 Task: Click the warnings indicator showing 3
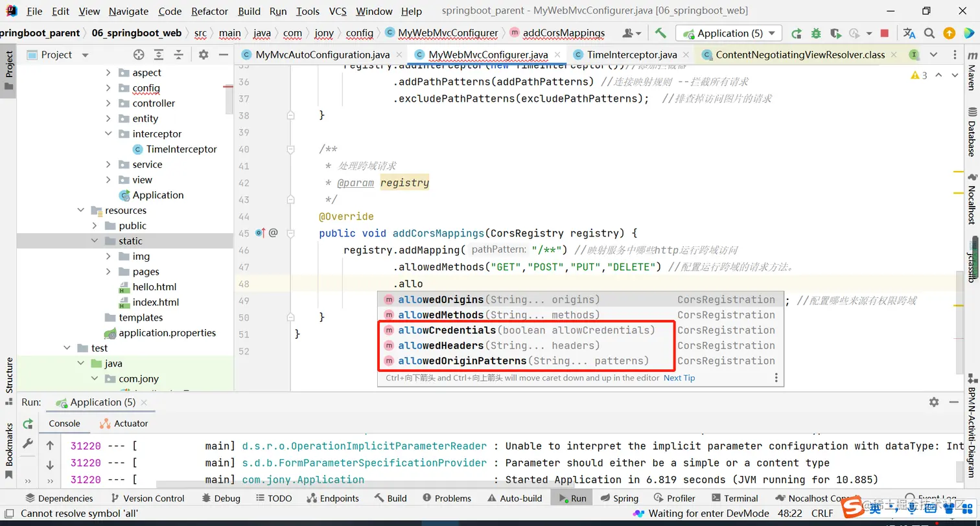pyautogui.click(x=919, y=76)
